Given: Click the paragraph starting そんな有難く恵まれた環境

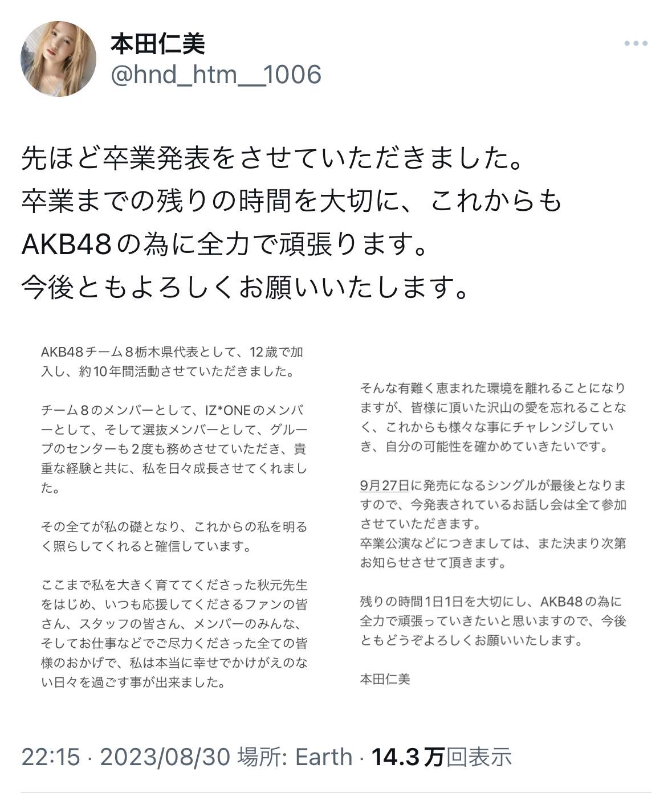Looking at the screenshot, I should coord(493,417).
